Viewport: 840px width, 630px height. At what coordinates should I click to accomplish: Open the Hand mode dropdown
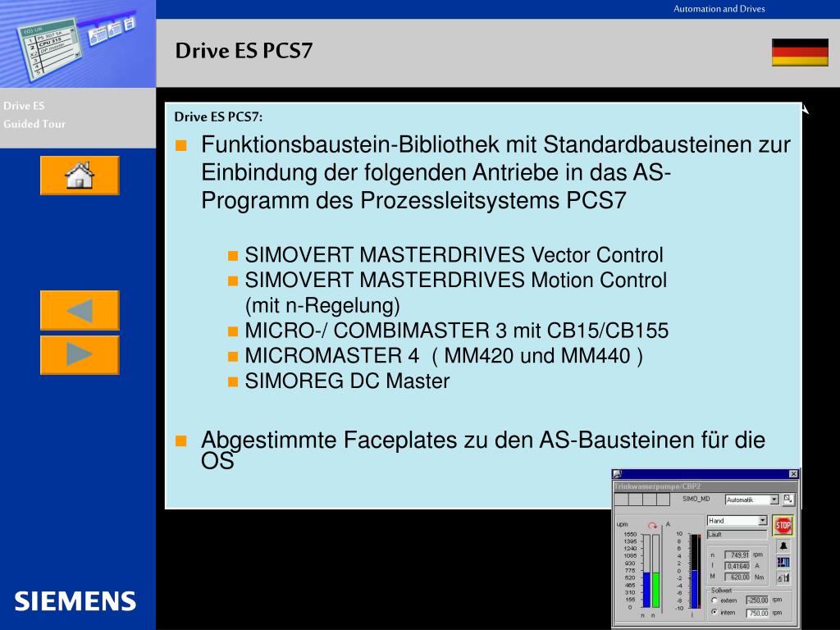tap(737, 520)
